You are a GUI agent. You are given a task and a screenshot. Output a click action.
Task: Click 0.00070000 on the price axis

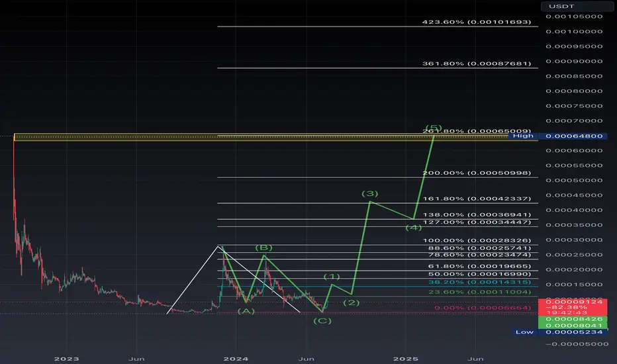click(574, 121)
